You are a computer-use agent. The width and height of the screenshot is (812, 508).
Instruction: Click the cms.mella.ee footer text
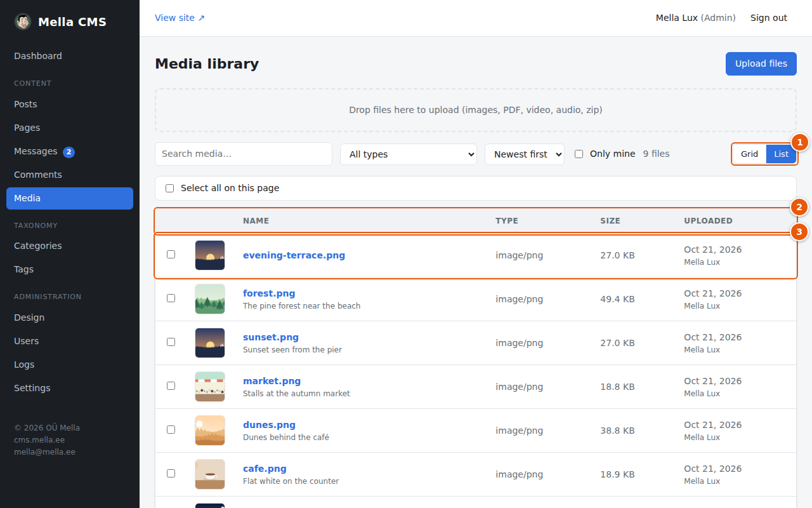(x=39, y=440)
